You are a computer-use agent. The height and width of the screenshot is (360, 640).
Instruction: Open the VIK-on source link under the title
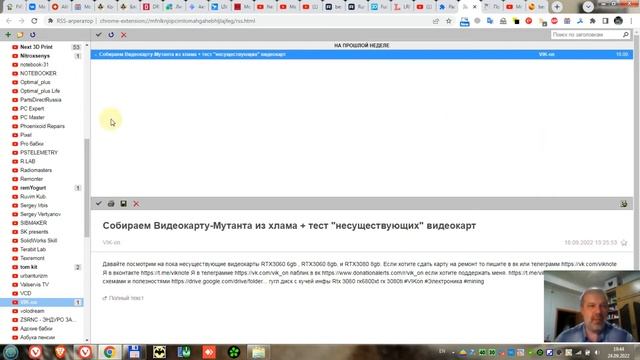click(x=111, y=242)
